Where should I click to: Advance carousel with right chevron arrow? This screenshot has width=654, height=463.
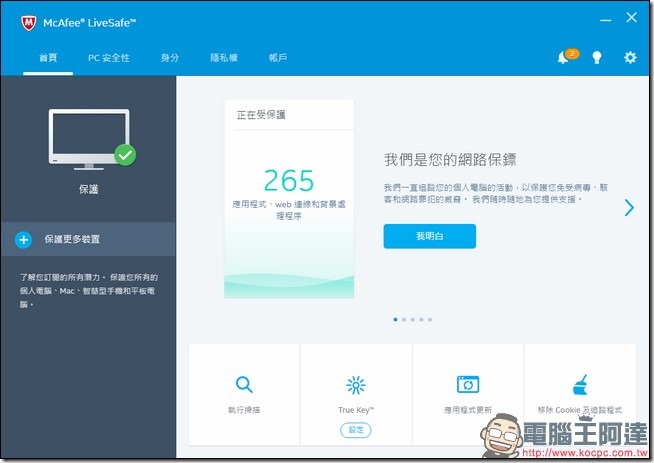[x=629, y=207]
